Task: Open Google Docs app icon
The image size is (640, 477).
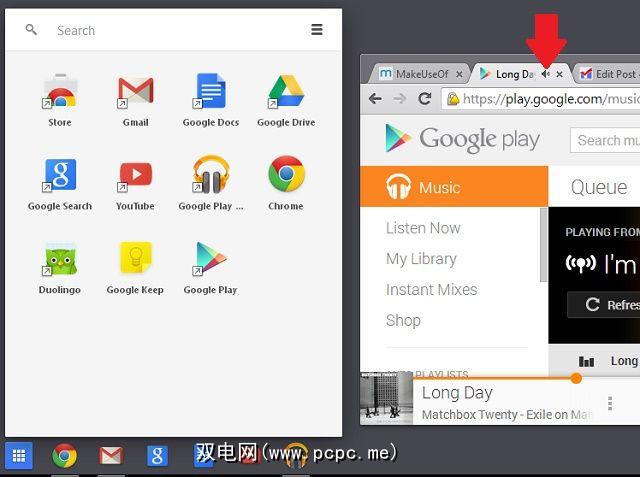Action: [210, 91]
